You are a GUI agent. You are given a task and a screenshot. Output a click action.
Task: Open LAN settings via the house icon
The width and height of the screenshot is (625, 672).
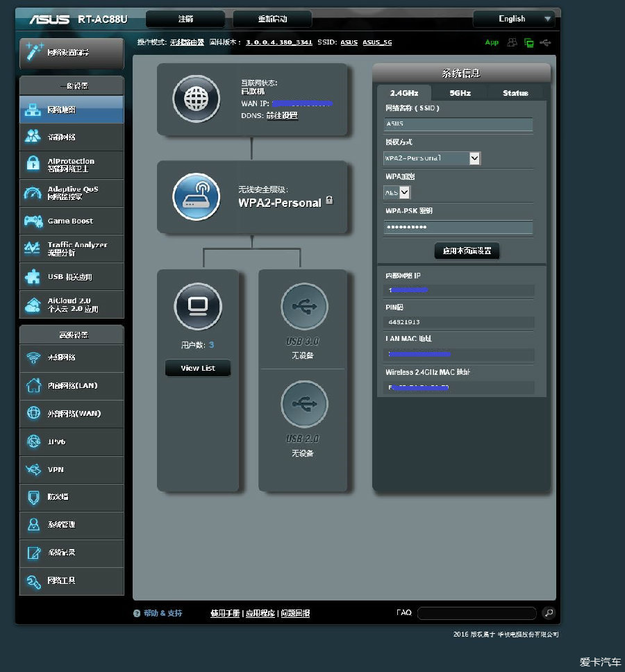coord(33,385)
